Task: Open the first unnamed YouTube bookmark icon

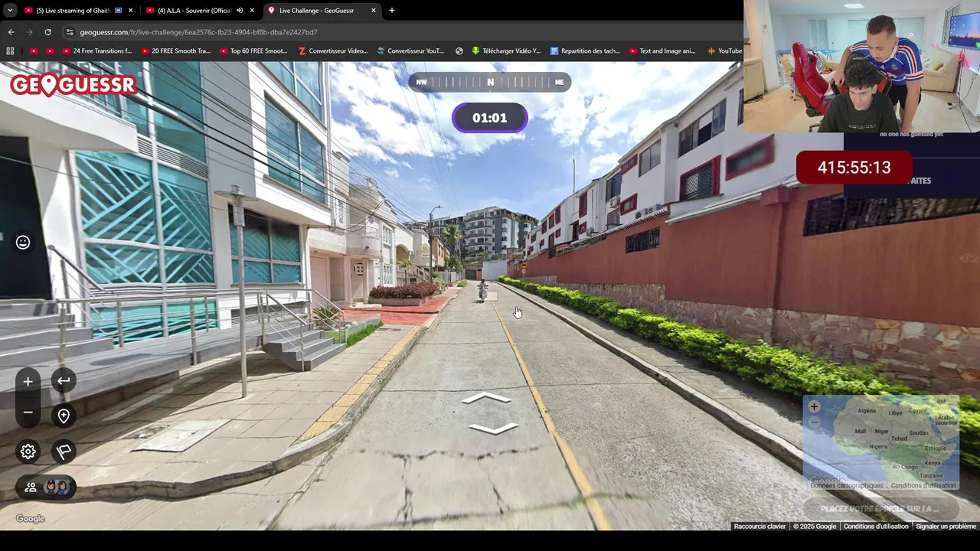Action: (x=34, y=51)
